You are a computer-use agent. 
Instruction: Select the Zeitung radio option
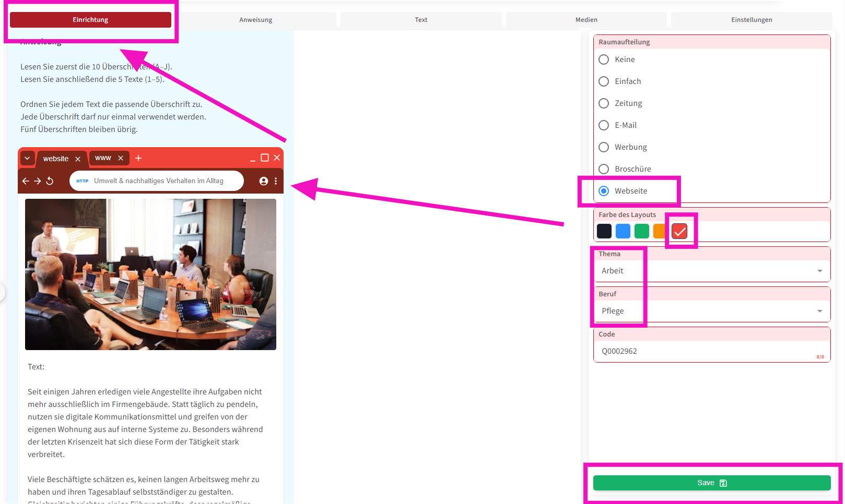click(x=604, y=103)
